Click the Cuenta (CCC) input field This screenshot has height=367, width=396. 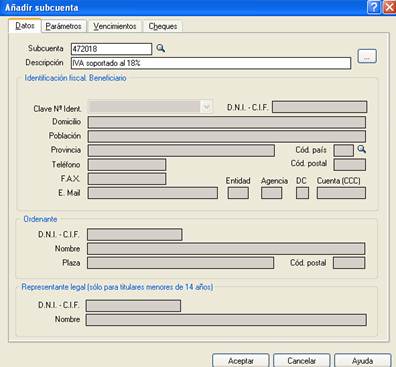[341, 193]
